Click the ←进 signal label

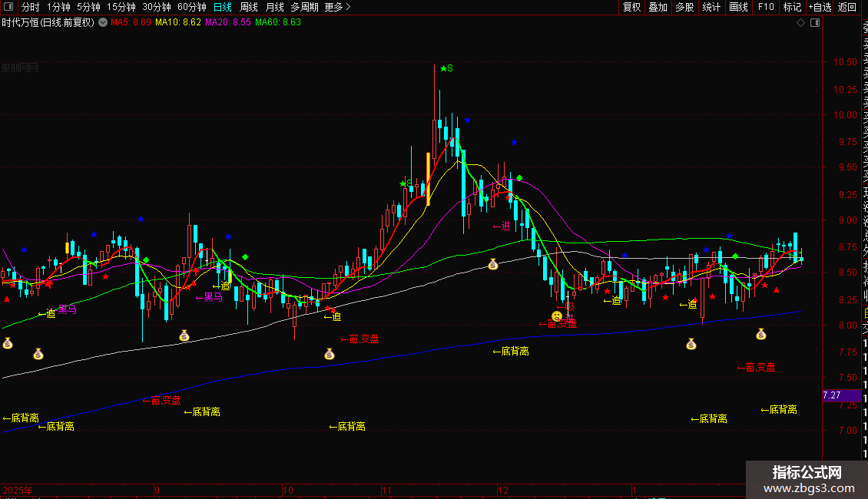point(502,226)
